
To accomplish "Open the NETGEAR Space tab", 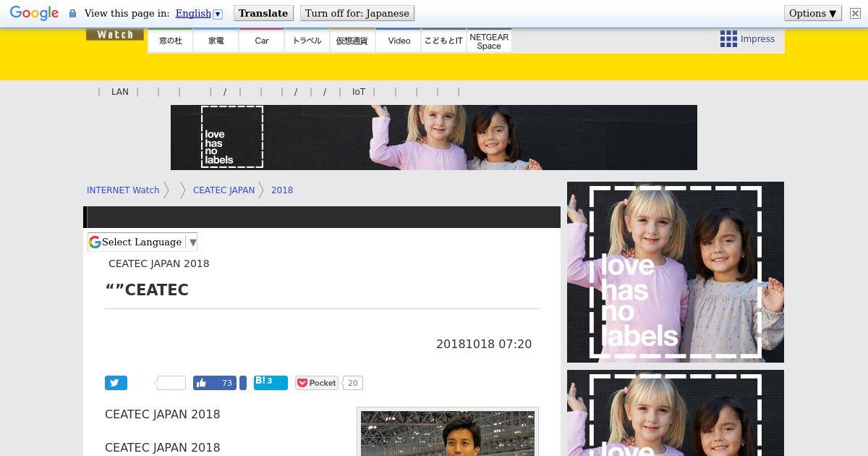I will pyautogui.click(x=489, y=41).
